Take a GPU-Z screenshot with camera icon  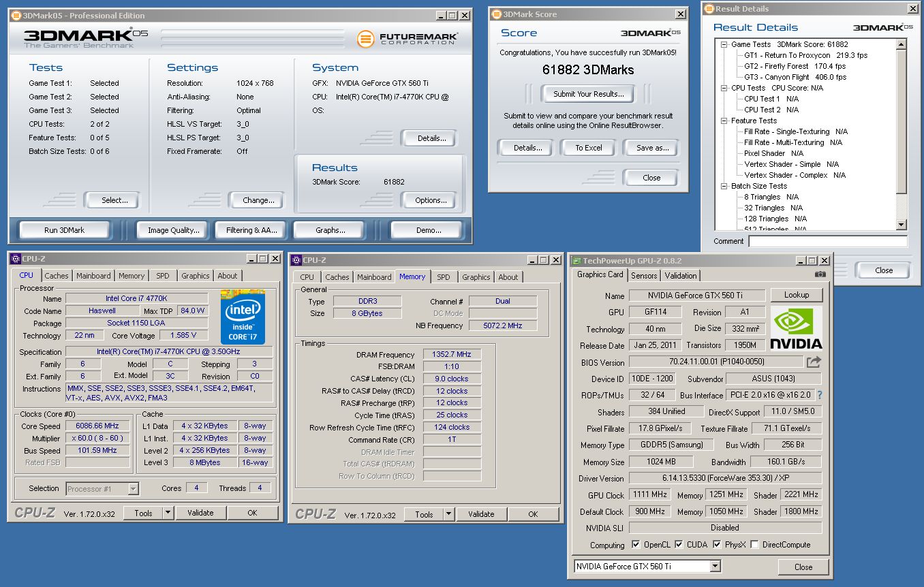tap(820, 274)
